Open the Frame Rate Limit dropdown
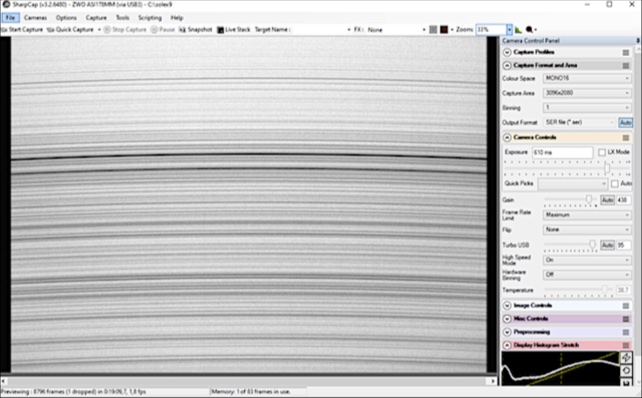 (x=587, y=215)
